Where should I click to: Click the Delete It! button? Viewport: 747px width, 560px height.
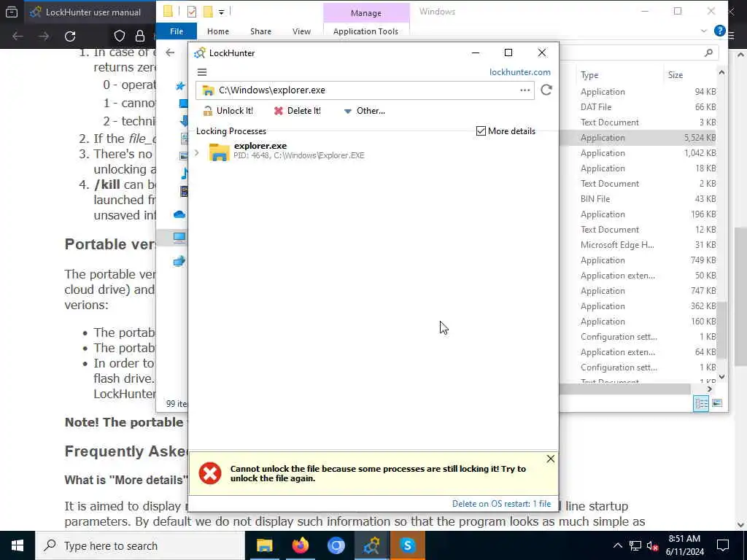pos(298,111)
